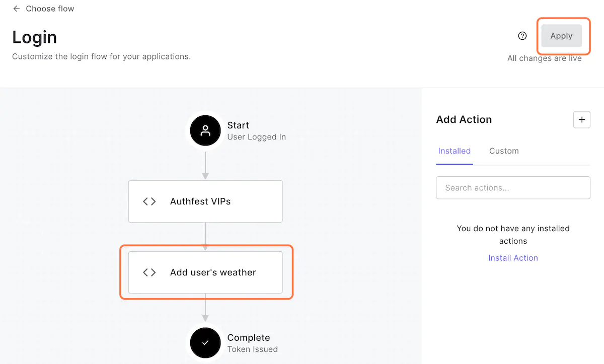Click the 'All changes are live' status text
604x364 pixels.
point(545,58)
